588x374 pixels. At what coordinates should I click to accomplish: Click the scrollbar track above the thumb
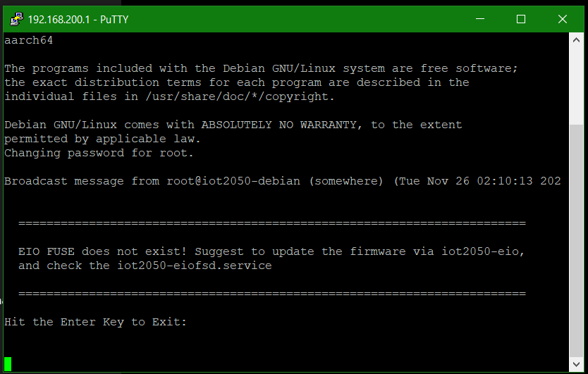576,85
